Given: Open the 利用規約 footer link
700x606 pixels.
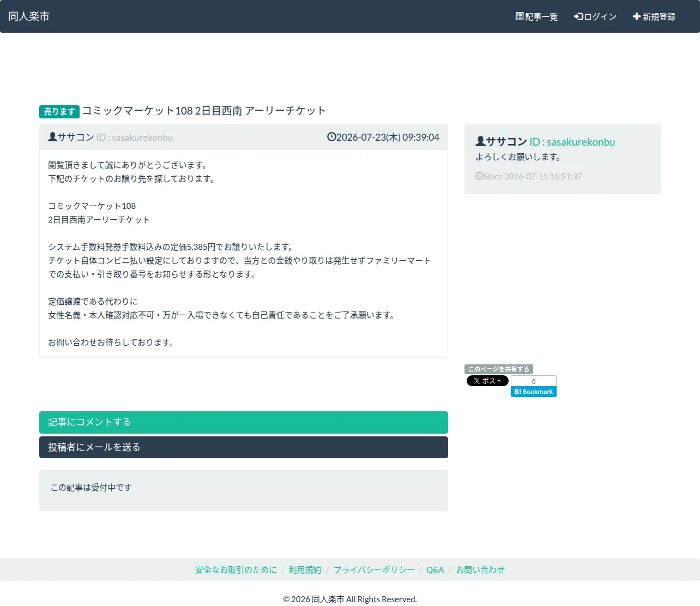Looking at the screenshot, I should [305, 570].
